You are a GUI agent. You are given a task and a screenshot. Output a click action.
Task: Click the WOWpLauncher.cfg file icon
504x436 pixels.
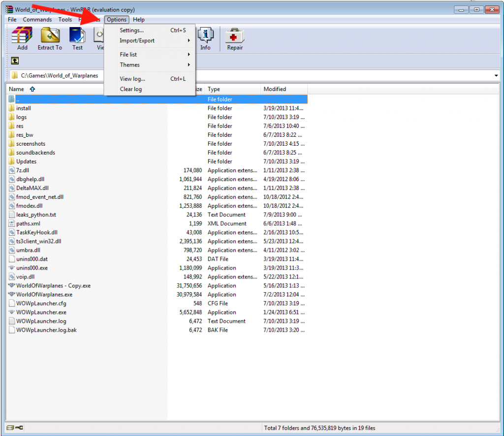(x=12, y=303)
